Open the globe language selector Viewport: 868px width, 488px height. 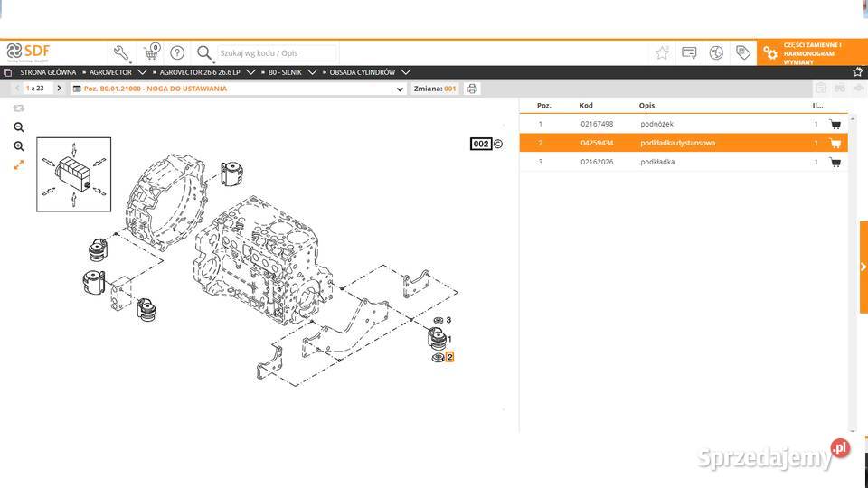(x=716, y=53)
